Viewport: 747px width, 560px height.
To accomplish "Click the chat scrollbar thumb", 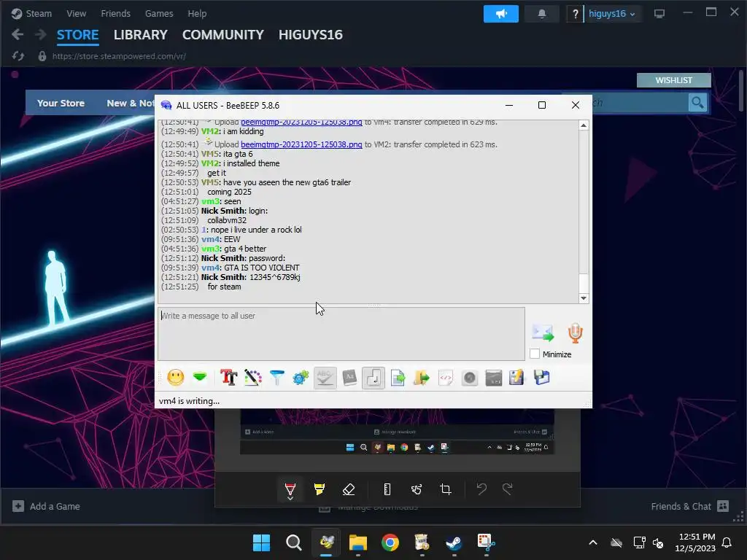I will pos(583,284).
